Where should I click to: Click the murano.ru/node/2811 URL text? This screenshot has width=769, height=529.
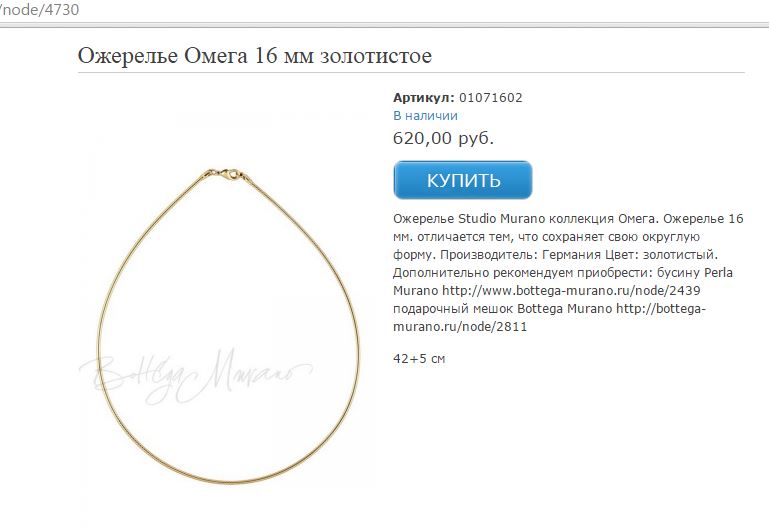(x=460, y=327)
